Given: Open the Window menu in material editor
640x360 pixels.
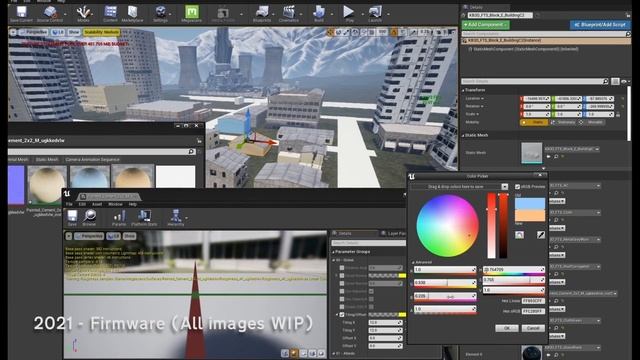Looking at the screenshot, I should 116,204.
